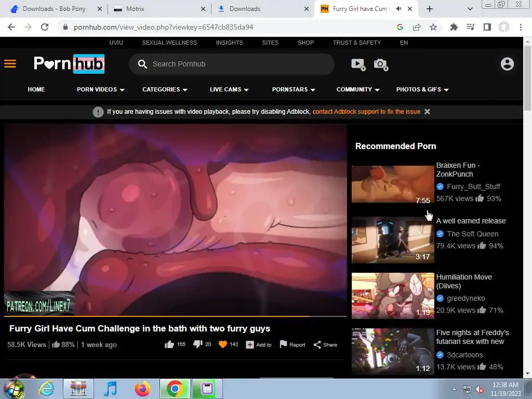This screenshot has width=532, height=399.
Task: Click the browser address bar URL
Action: pos(164,27)
